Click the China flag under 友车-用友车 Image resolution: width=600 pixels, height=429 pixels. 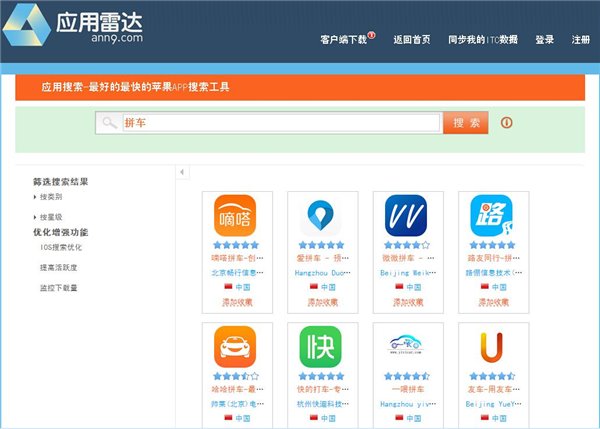point(485,418)
